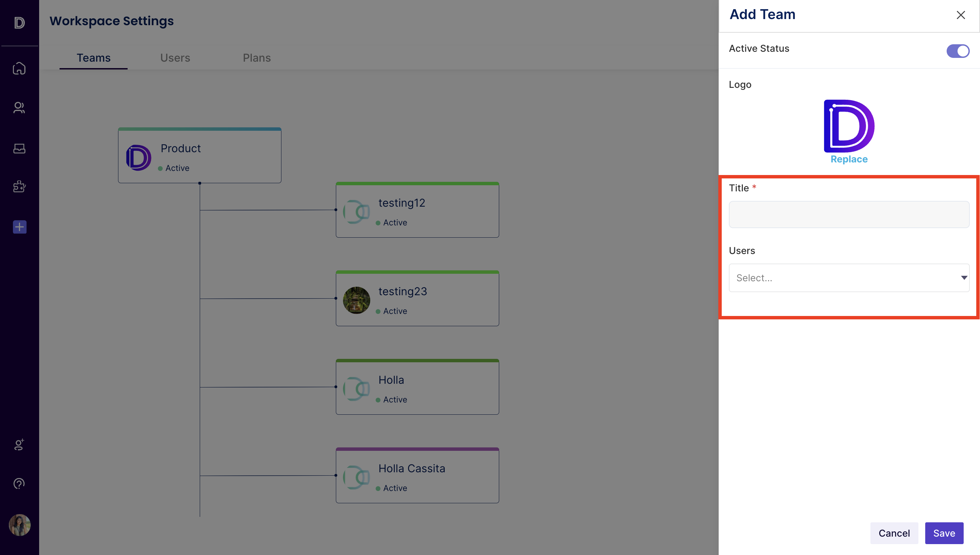This screenshot has width=980, height=555.
Task: Click the Add Team panel title
Action: [x=763, y=15]
